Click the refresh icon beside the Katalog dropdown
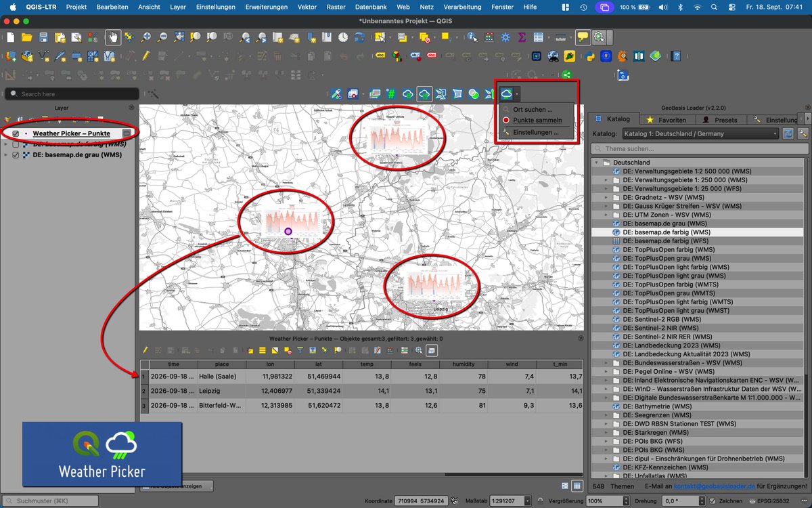812x508 pixels. pyautogui.click(x=788, y=133)
